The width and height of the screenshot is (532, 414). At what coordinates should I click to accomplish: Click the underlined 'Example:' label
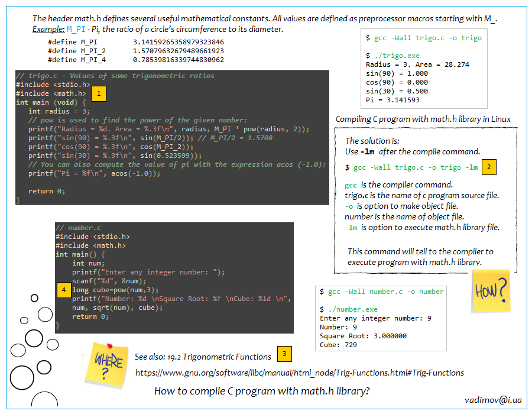(48, 29)
